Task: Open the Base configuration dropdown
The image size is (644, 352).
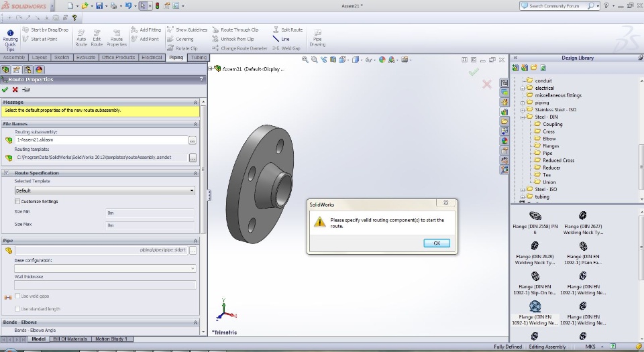Action: [x=105, y=268]
